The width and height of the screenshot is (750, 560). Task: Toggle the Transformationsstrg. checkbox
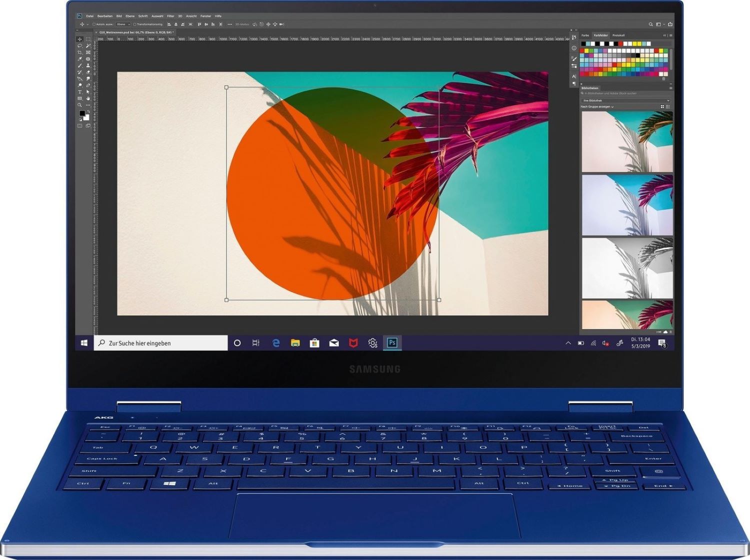[134, 23]
